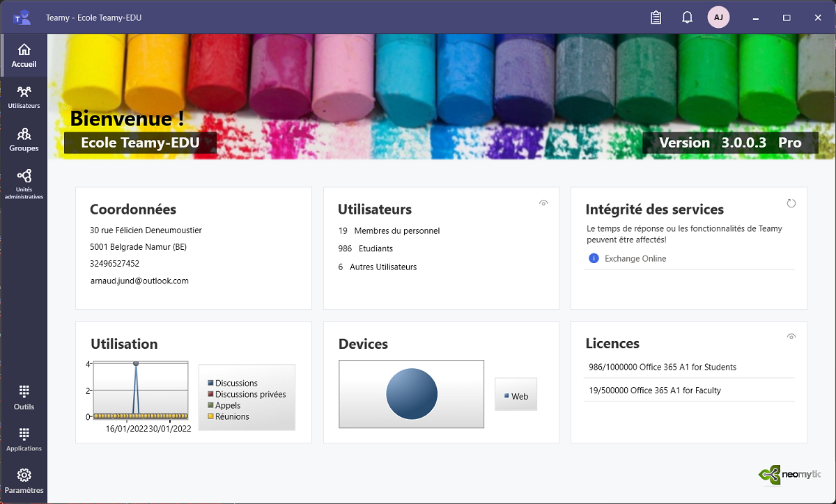Click the Utilisation card heading
Viewport: 836px width, 504px height.
124,344
